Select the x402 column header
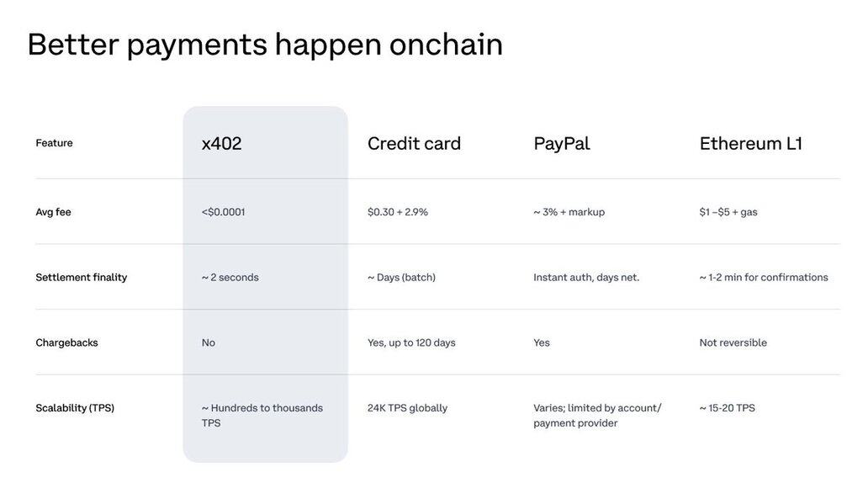Viewport: 868px width, 483px height. pos(222,143)
